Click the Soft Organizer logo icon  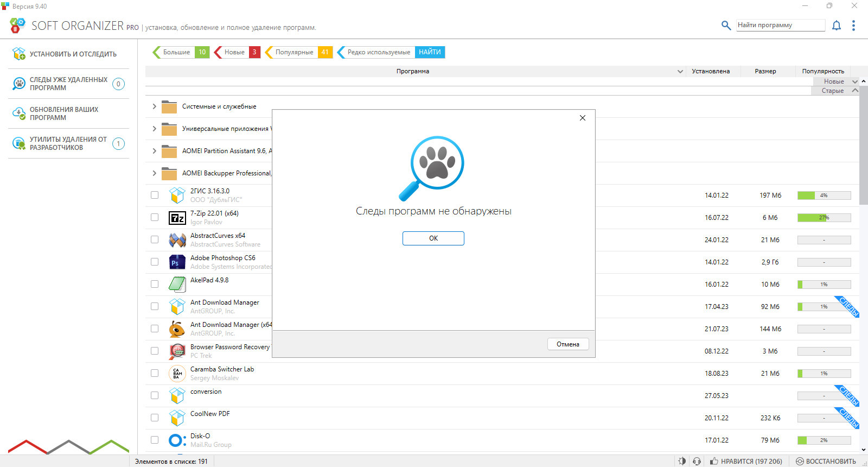click(17, 25)
